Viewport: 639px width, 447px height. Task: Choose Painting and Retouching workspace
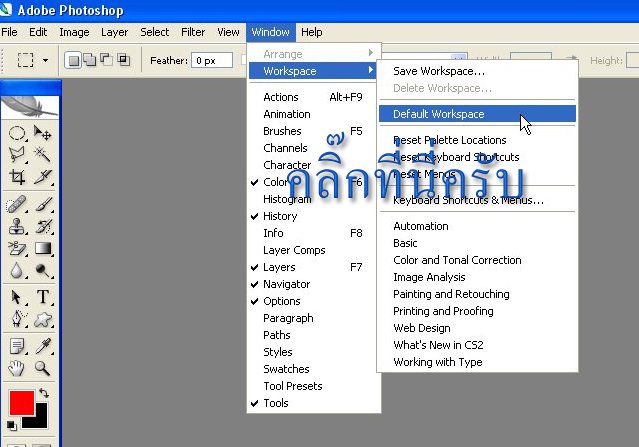[477, 294]
